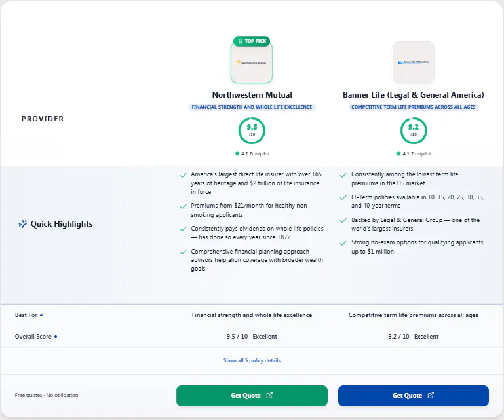Screen dimensions: 504x420
Task: Click the Competitive Term Life Premiums tag
Action: tap(414, 107)
